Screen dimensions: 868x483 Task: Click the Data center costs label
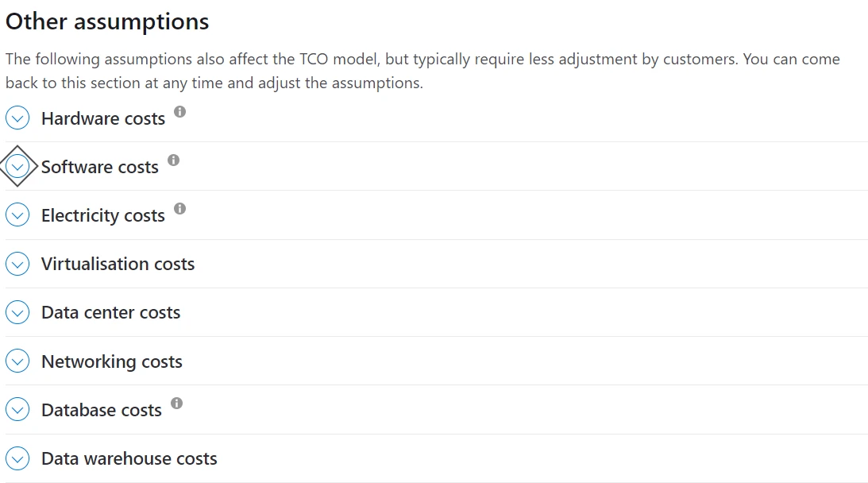[x=110, y=312]
